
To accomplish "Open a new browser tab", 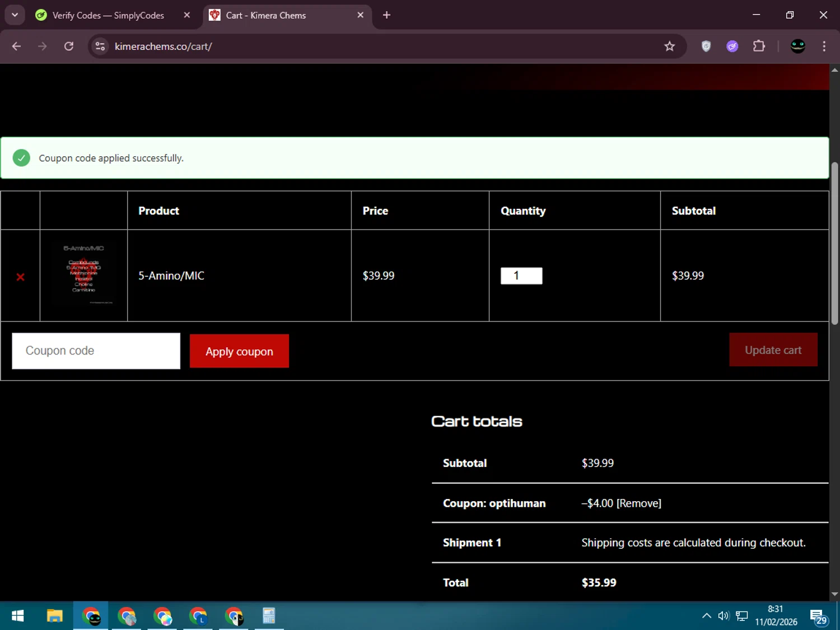I will click(386, 15).
